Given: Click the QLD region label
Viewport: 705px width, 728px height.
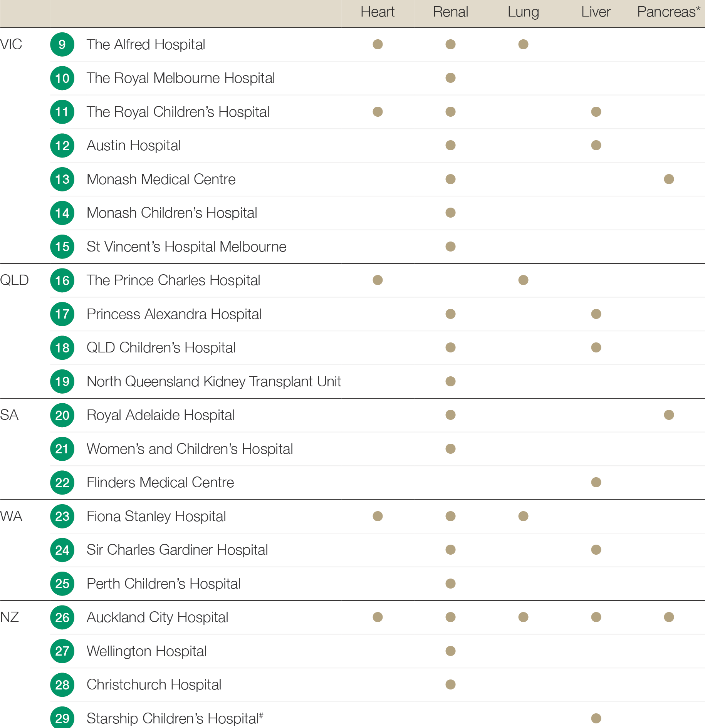Looking at the screenshot, I should click(x=14, y=280).
